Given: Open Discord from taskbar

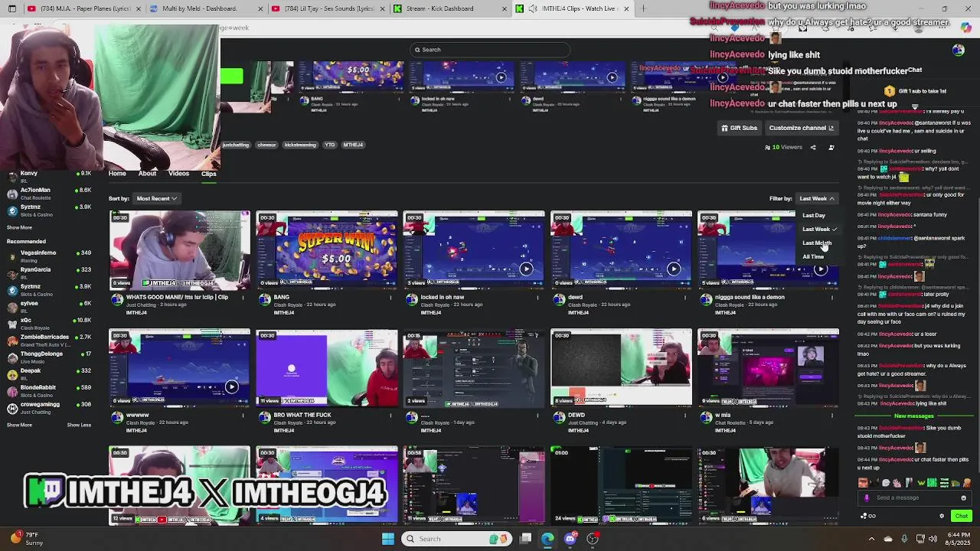Looking at the screenshot, I should point(570,539).
